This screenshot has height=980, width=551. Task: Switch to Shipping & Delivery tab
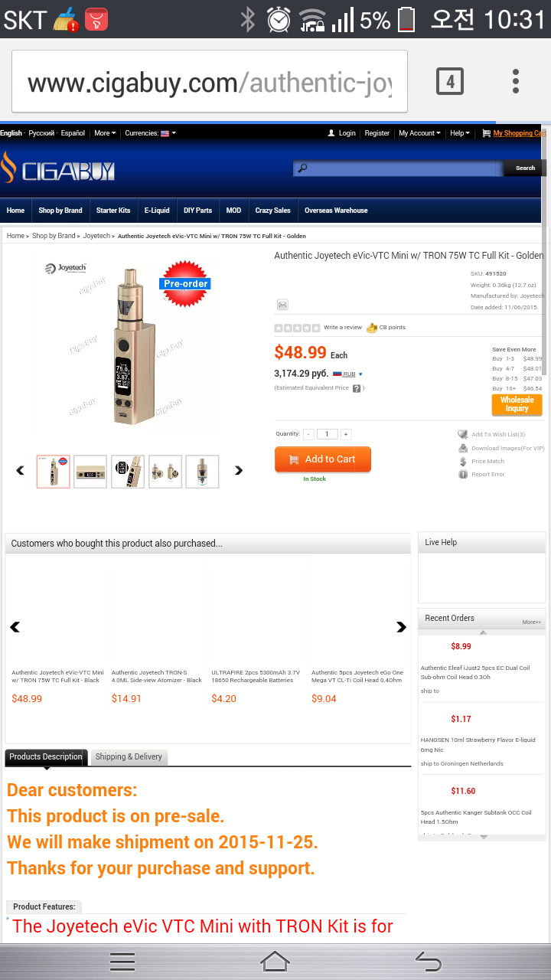click(129, 756)
